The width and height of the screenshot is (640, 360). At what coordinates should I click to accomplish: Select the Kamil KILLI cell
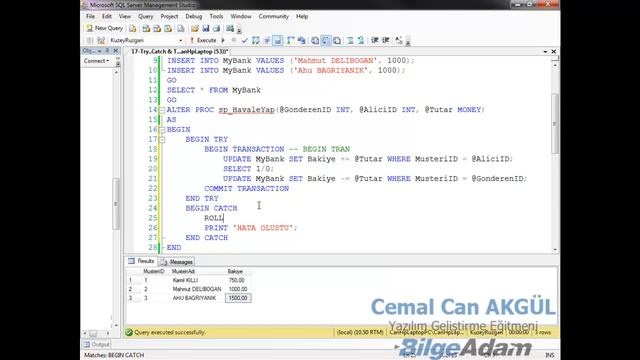(196, 280)
